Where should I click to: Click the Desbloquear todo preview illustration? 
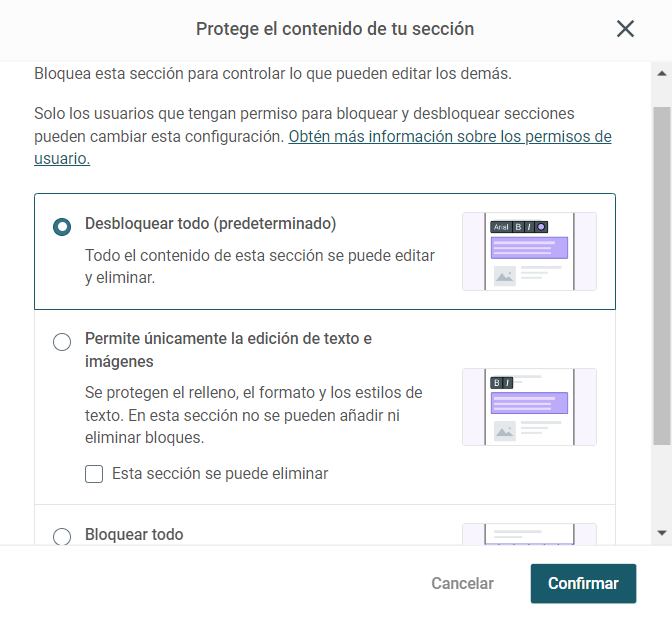tap(529, 252)
